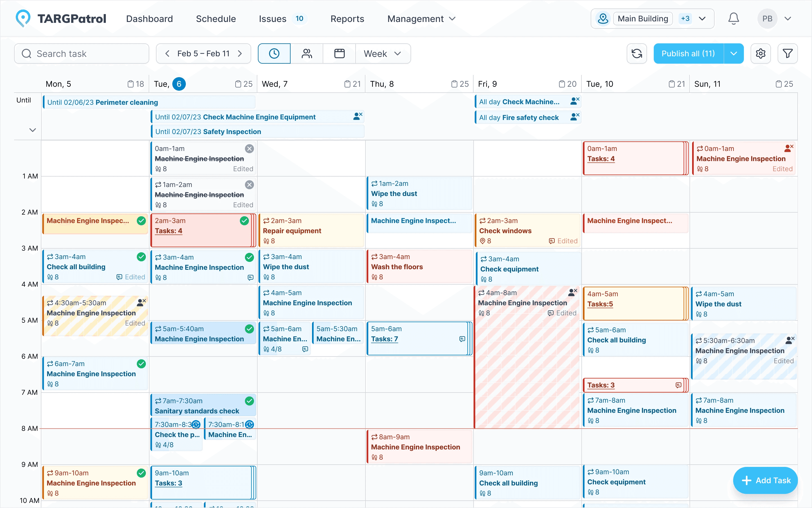This screenshot has width=812, height=508.
Task: Toggle completion check on 2am-3am Tasks: 4 card
Action: click(x=244, y=221)
